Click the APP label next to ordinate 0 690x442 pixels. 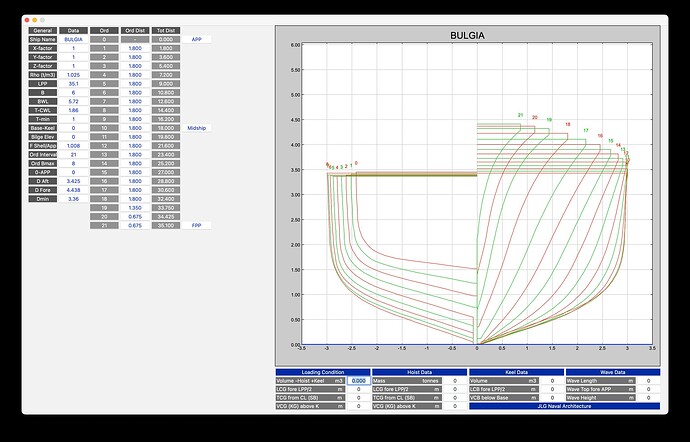(x=197, y=39)
